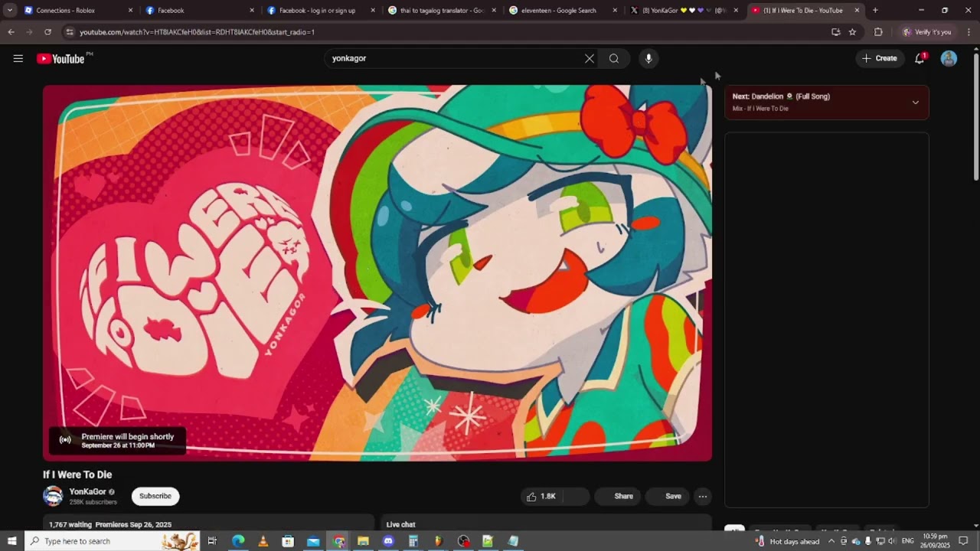
Task: Close the If I Were To Die tab
Action: click(x=857, y=11)
